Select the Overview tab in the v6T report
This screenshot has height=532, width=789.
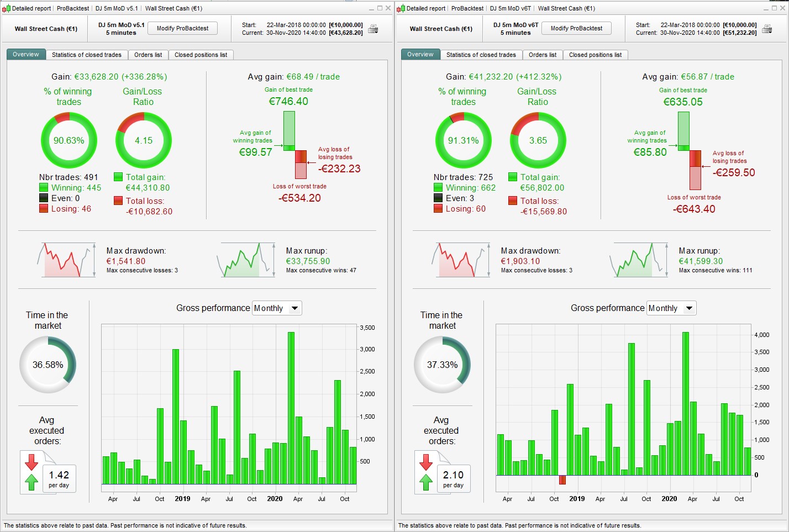click(420, 55)
